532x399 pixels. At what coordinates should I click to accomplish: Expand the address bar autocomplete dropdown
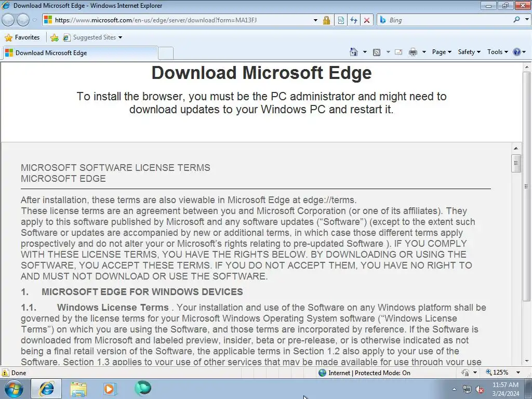(x=315, y=20)
